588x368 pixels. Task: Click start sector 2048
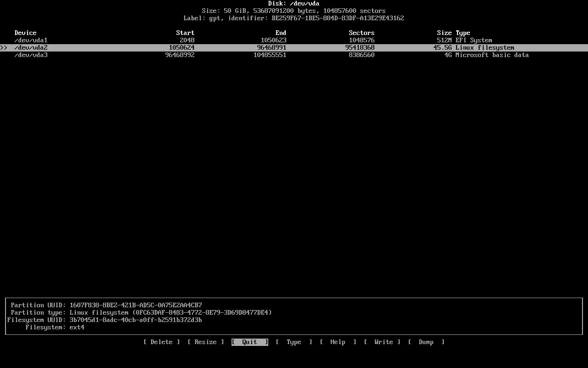click(187, 40)
